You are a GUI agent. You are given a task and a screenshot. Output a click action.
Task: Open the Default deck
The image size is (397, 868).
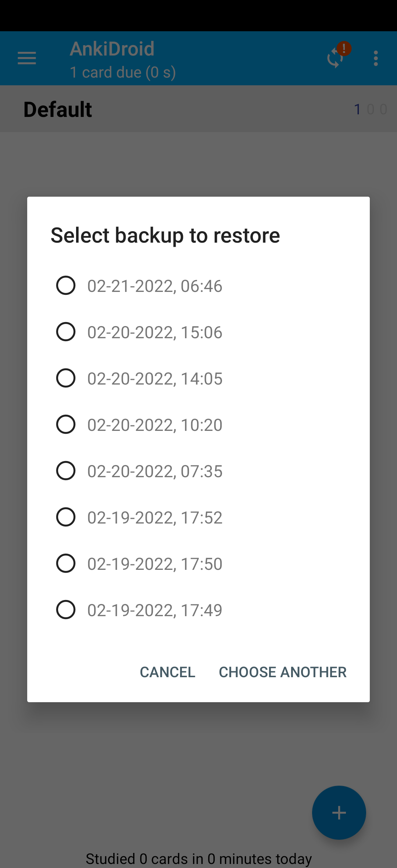(57, 109)
